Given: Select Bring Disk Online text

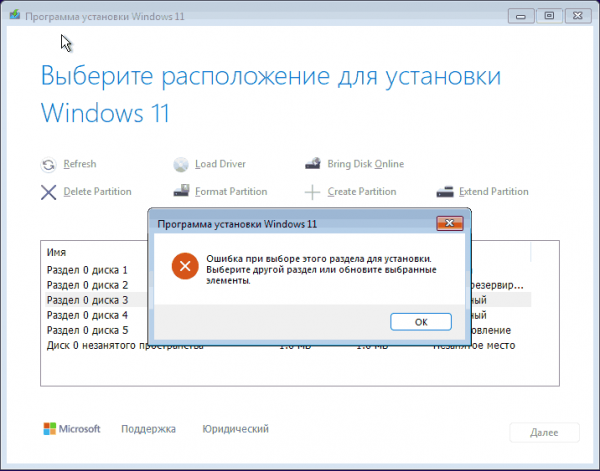Looking at the screenshot, I should click(365, 164).
